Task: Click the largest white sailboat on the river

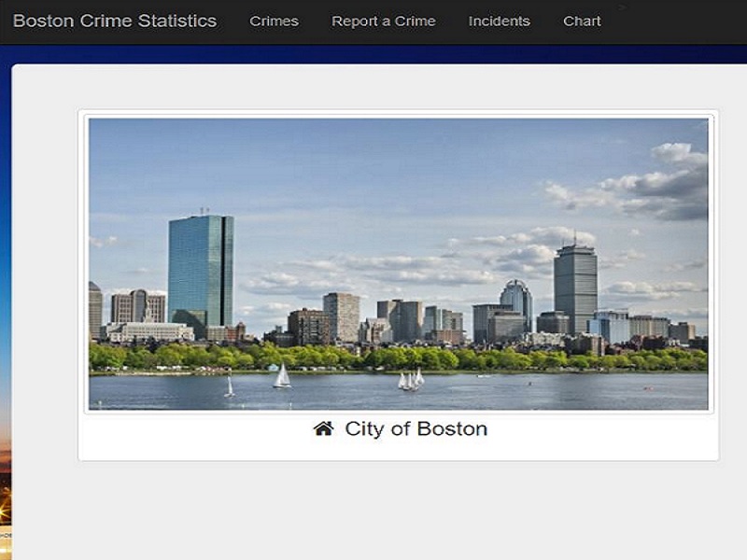Action: coord(282,376)
